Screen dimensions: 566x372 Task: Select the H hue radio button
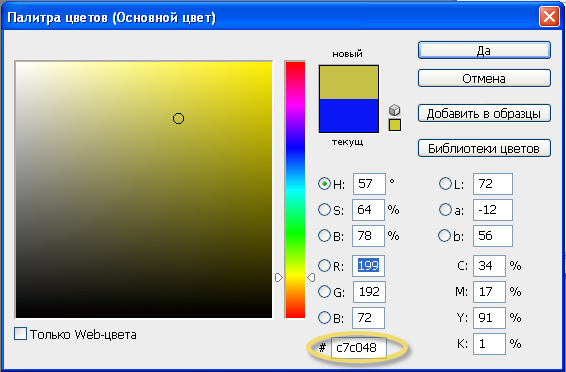tap(324, 184)
